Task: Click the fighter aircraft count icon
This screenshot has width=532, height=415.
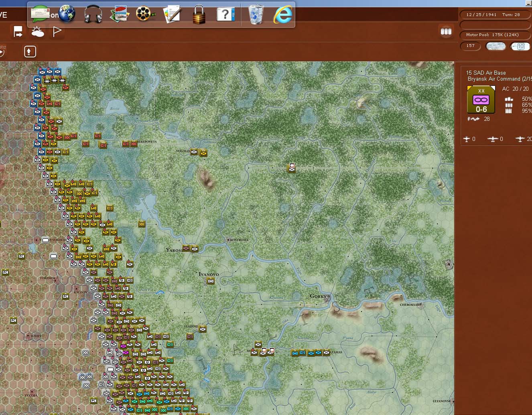Action: [467, 139]
